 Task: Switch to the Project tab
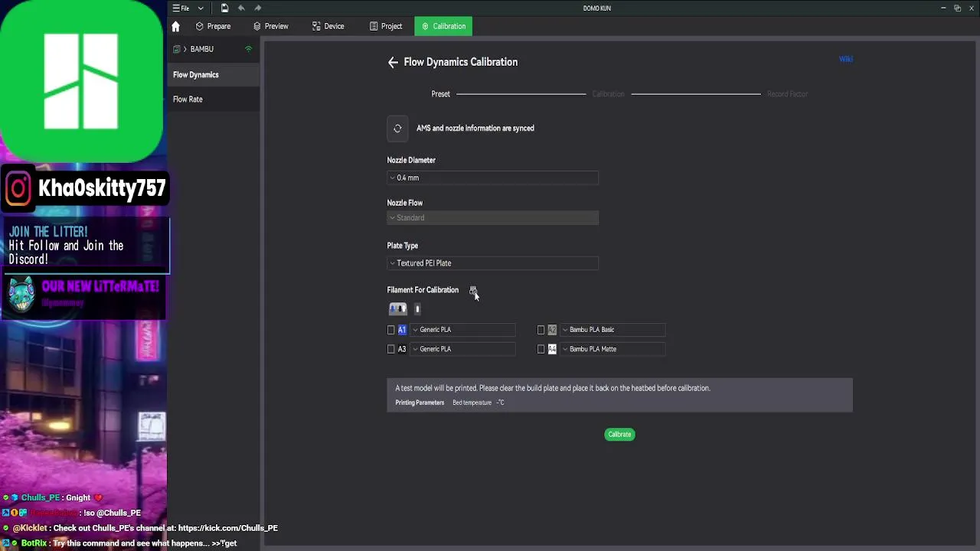tap(386, 26)
